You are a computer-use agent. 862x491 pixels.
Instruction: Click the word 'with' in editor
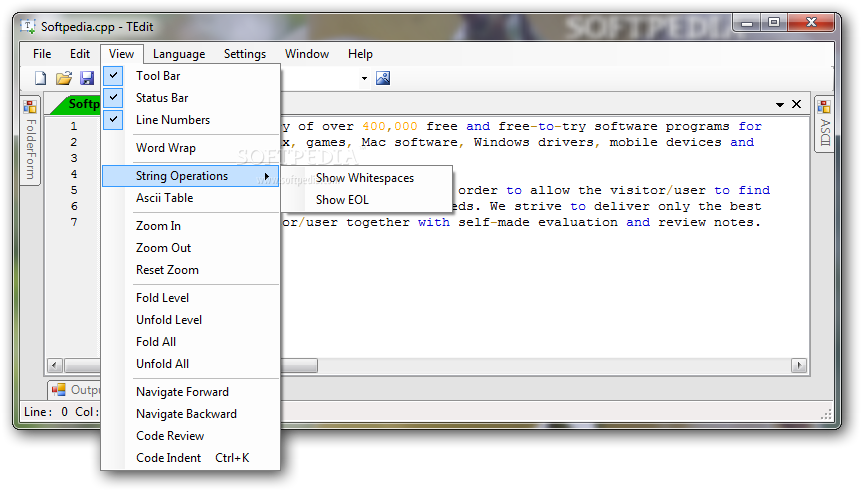pos(434,222)
